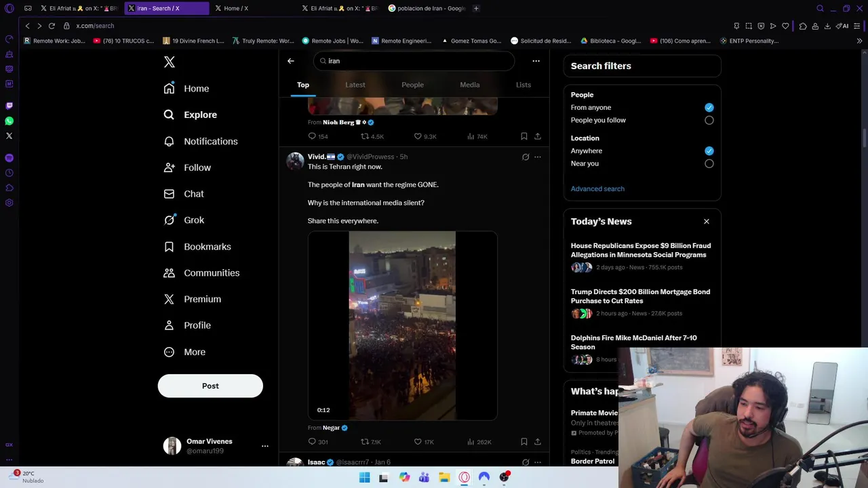Image resolution: width=868 pixels, height=488 pixels.
Task: Open sidebar settings gear in Opera sidebar
Action: [x=9, y=203]
